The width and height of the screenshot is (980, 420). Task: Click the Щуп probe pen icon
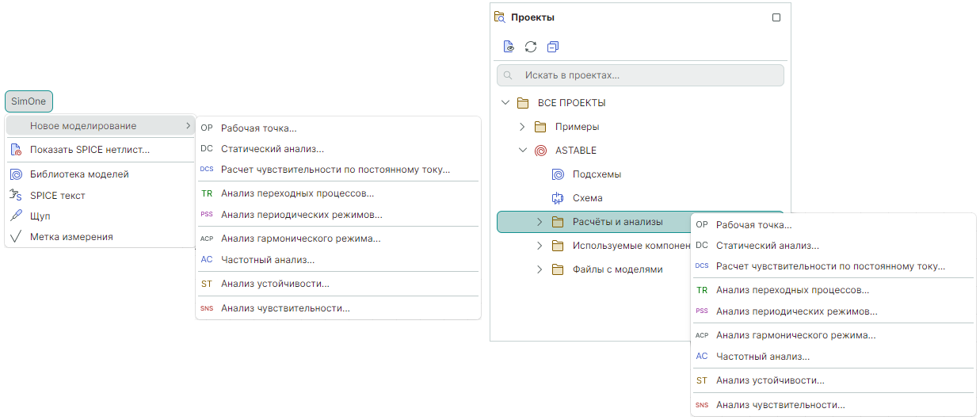click(x=16, y=216)
